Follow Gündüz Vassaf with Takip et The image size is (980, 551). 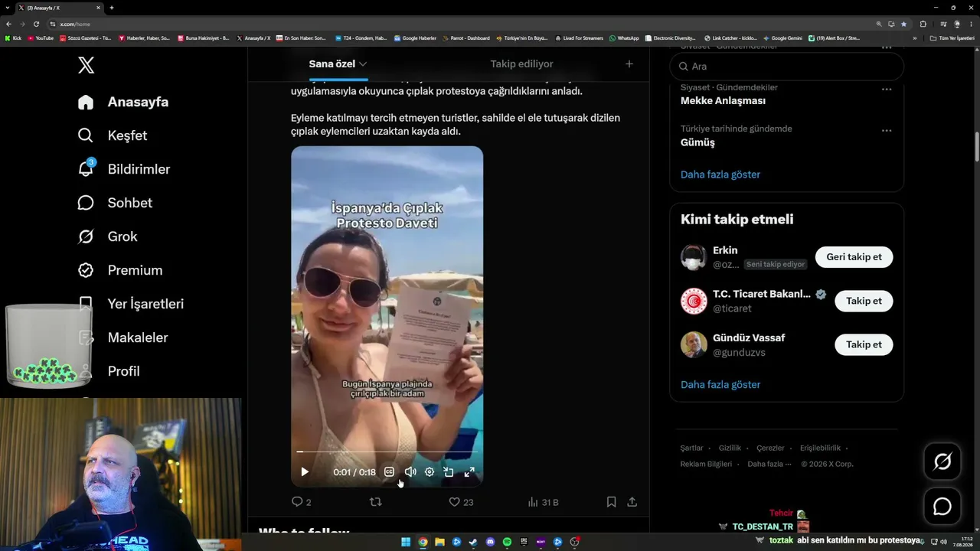pyautogui.click(x=864, y=344)
